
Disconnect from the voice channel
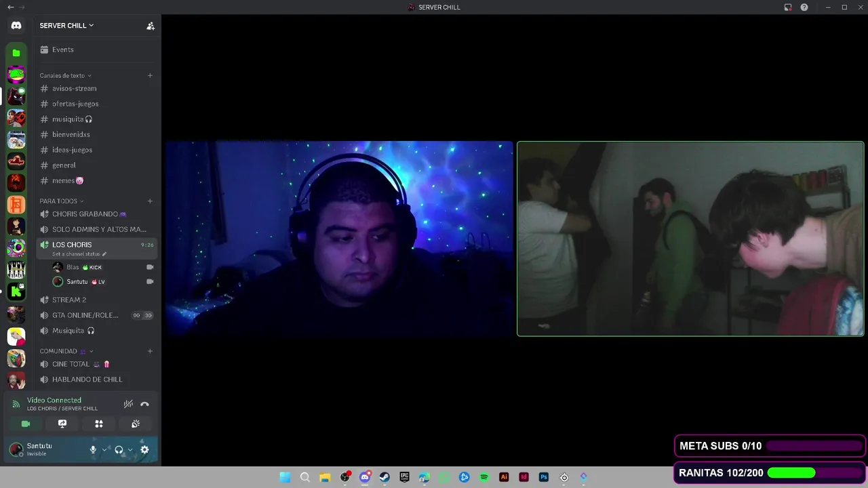pos(144,404)
